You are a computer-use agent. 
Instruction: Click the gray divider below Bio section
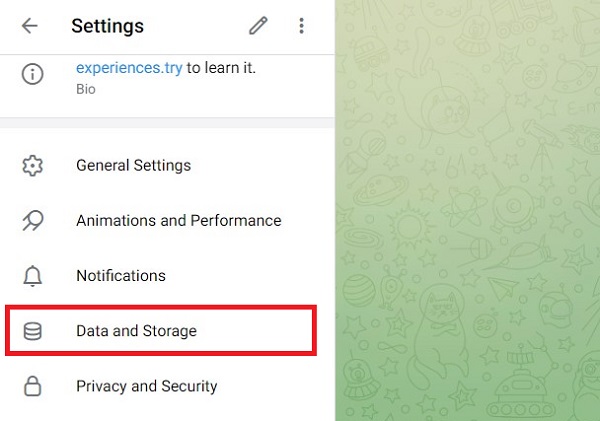coord(167,123)
